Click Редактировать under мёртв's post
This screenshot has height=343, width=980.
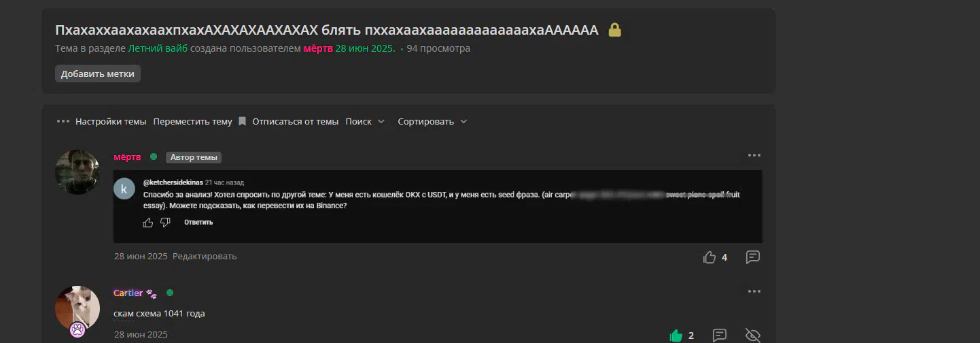205,257
